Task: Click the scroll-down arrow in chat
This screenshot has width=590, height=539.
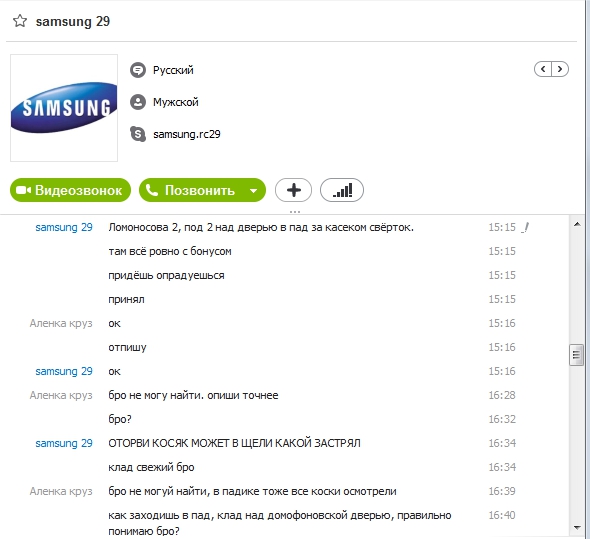Action: 577,528
